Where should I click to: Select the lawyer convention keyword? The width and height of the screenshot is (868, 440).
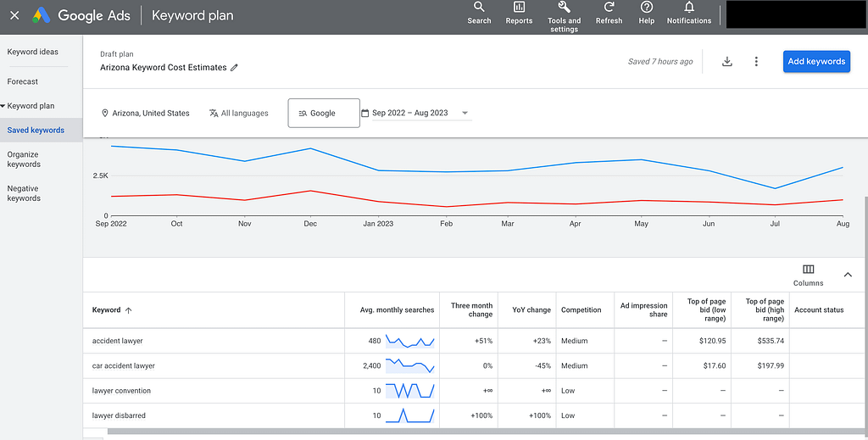click(x=121, y=391)
